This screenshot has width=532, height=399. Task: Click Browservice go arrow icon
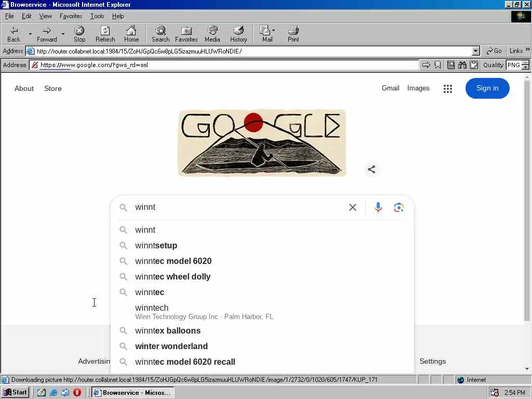point(426,65)
